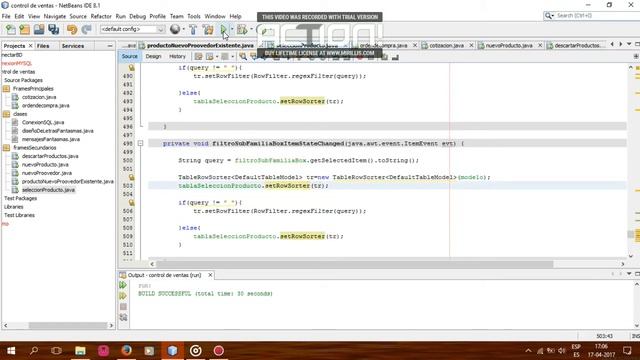The width and height of the screenshot is (640, 360).
Task: Open cotizacion.java in Projects tree
Action: click(x=39, y=97)
